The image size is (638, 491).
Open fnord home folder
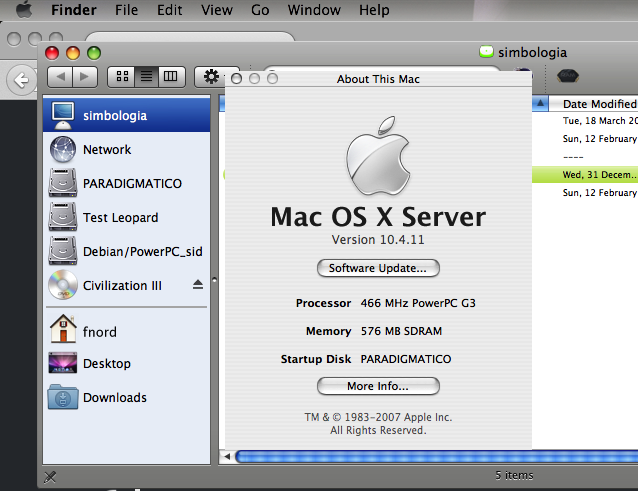(127, 332)
